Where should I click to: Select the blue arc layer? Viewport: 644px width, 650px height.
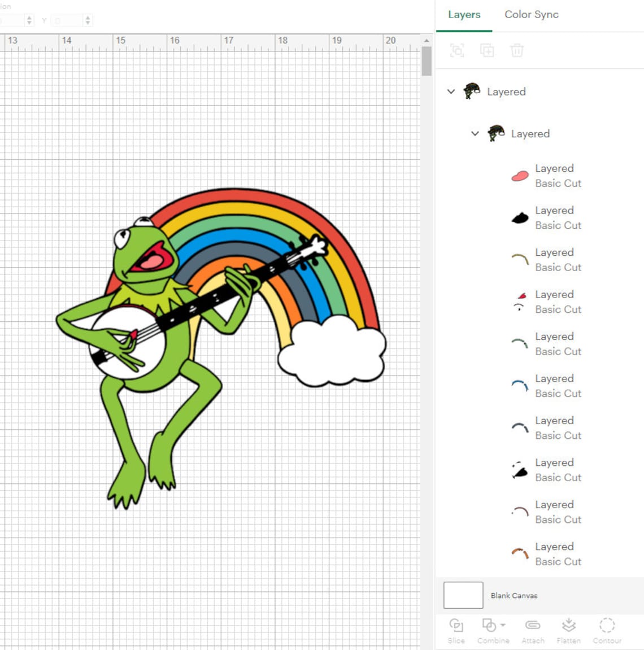(x=520, y=386)
